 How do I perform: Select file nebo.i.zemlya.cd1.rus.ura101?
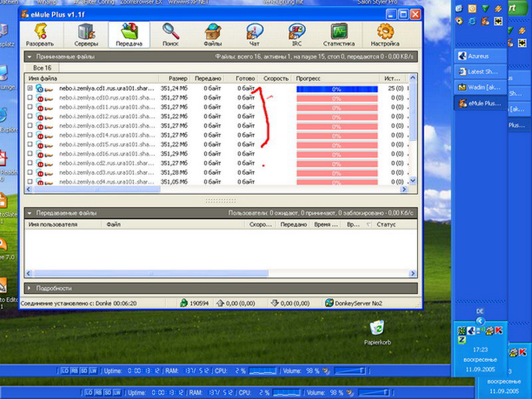click(106, 88)
